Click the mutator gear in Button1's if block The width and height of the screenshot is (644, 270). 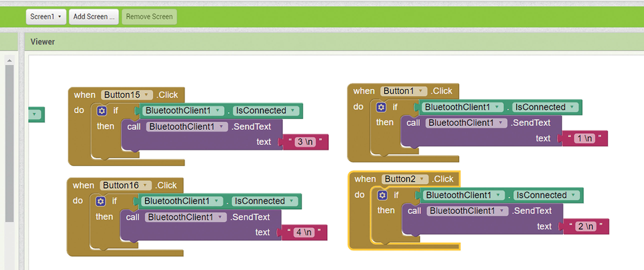[x=381, y=107]
